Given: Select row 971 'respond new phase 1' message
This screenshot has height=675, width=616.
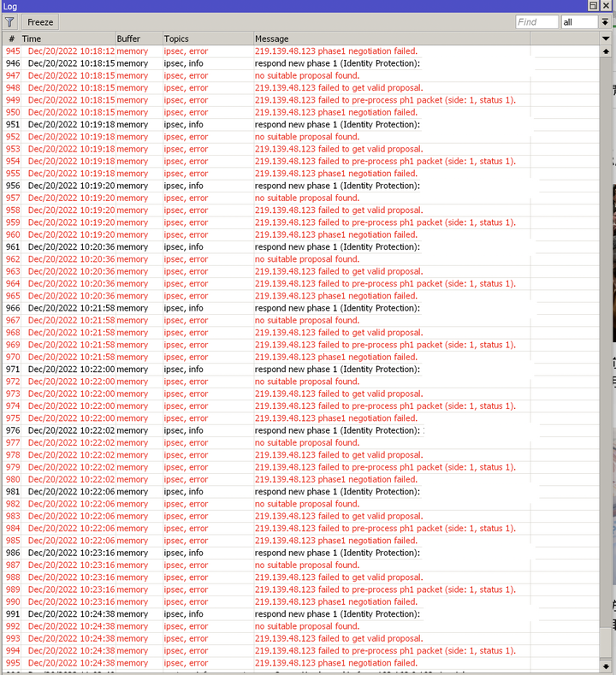Looking at the screenshot, I should point(337,370).
